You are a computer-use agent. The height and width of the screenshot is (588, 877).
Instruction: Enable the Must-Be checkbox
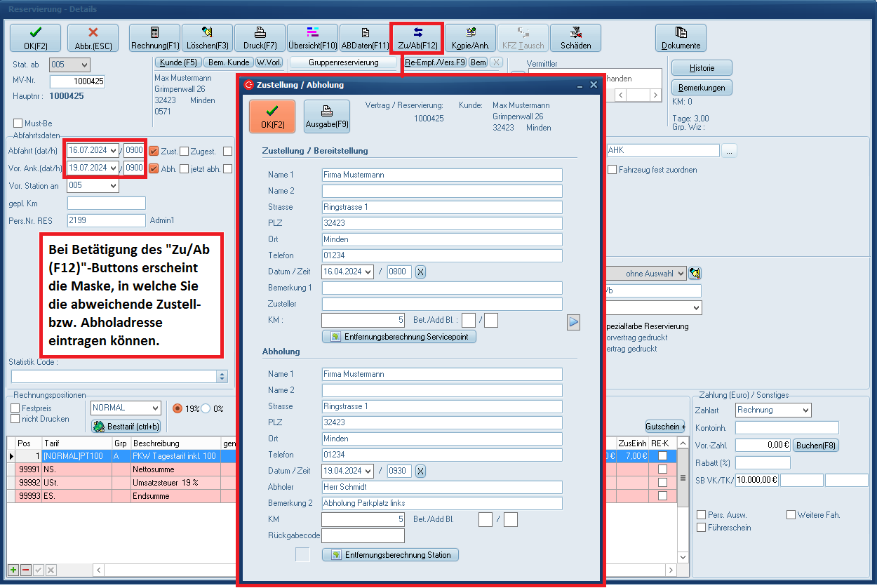[18, 123]
